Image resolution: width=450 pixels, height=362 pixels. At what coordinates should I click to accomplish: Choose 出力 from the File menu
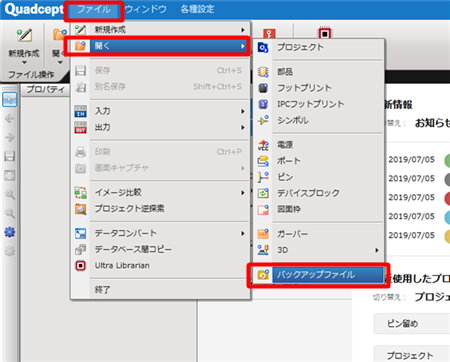[160, 127]
